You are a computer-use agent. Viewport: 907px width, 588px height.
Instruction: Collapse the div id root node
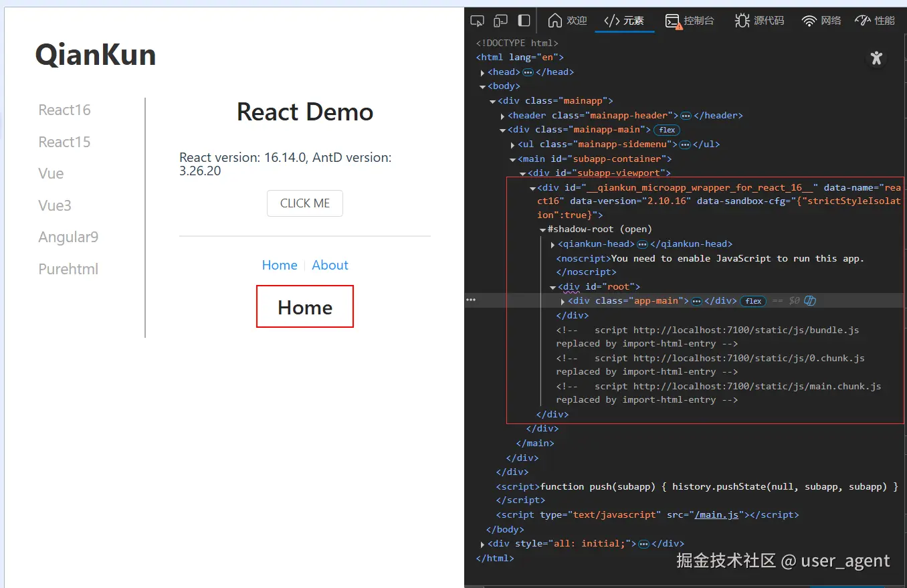tap(553, 287)
